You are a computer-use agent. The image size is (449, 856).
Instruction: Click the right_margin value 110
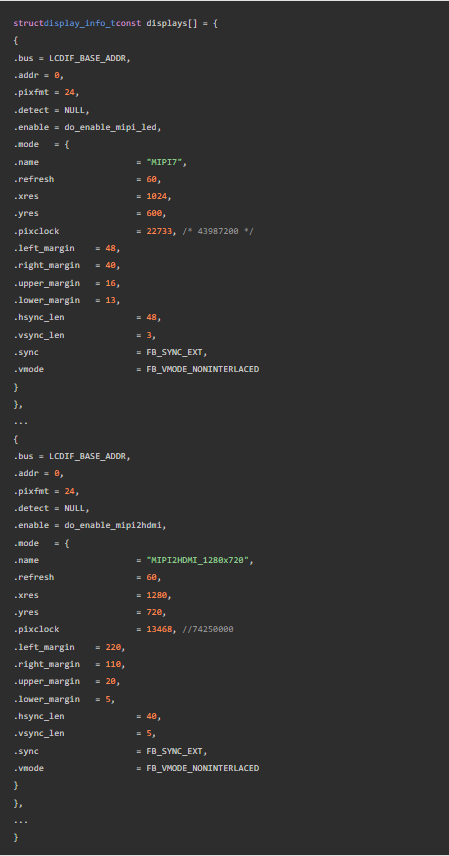pos(113,664)
